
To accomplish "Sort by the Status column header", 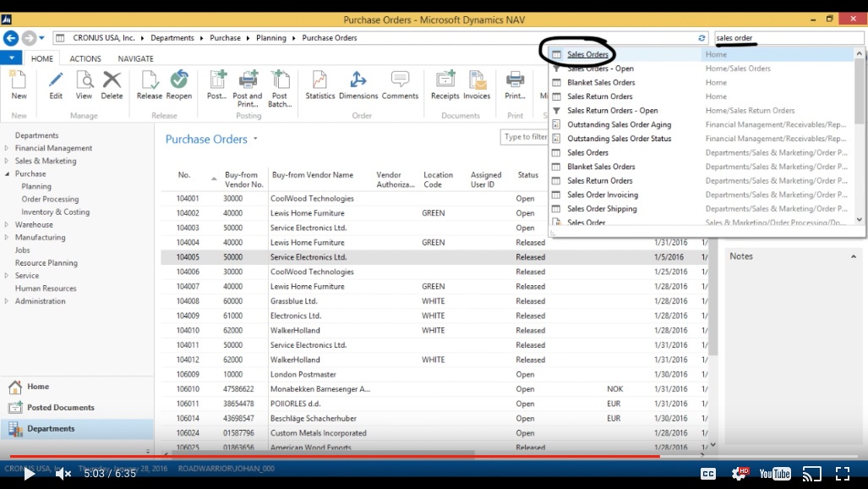I will [528, 175].
